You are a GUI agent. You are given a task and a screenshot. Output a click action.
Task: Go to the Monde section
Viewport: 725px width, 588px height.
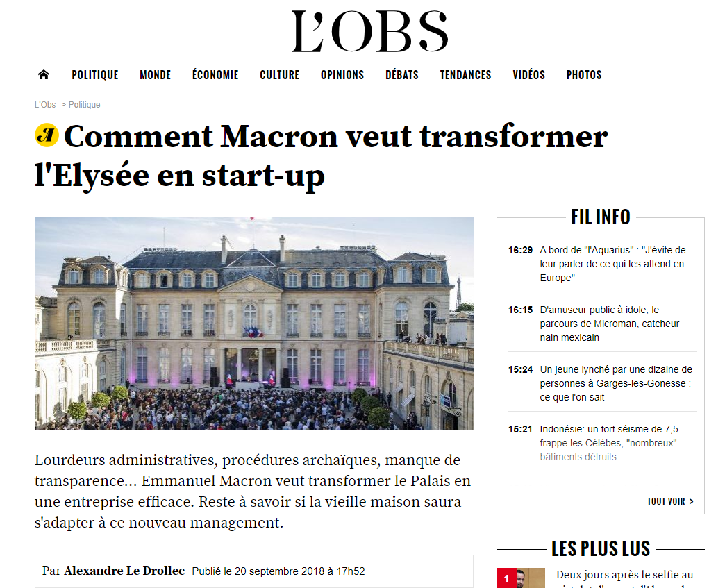point(155,75)
